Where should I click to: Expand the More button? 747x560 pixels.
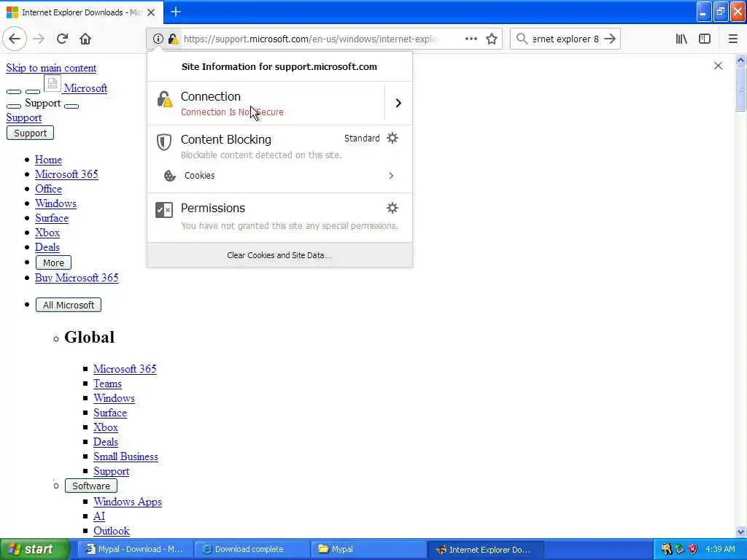(x=53, y=262)
